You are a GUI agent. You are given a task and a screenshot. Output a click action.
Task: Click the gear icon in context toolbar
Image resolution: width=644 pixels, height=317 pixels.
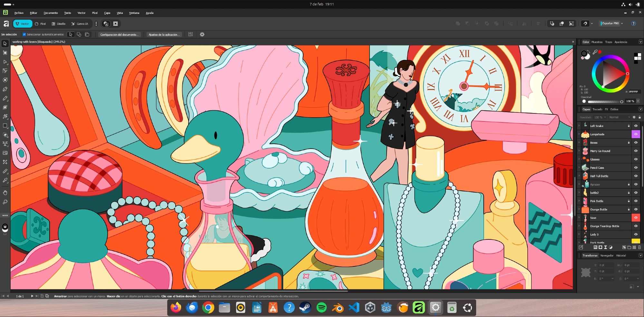point(202,34)
